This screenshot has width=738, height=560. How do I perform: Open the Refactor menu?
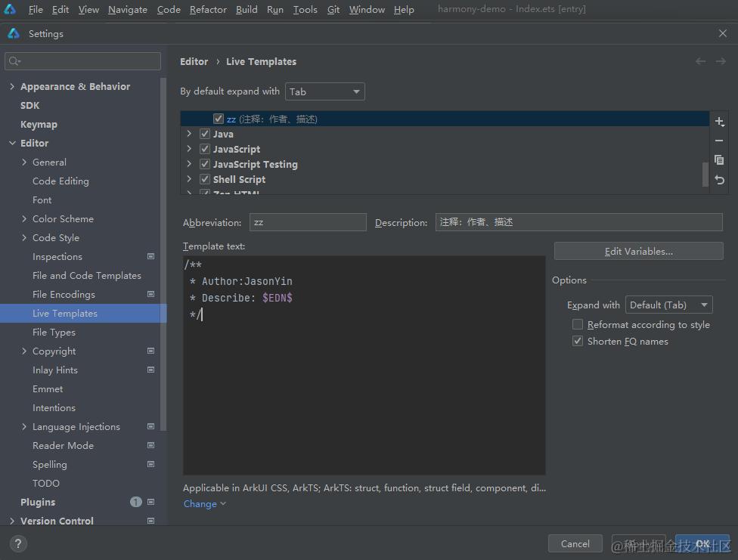pyautogui.click(x=208, y=9)
